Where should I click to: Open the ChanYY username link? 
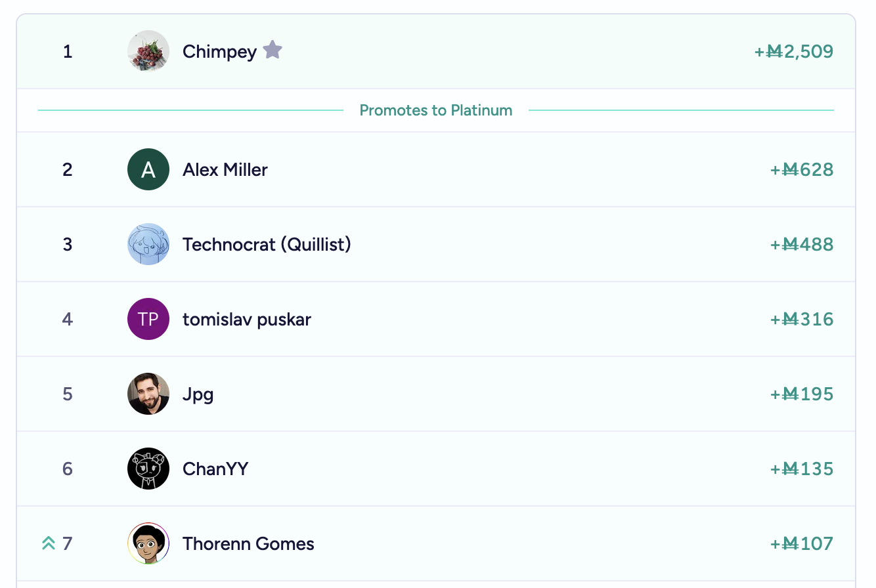[215, 469]
